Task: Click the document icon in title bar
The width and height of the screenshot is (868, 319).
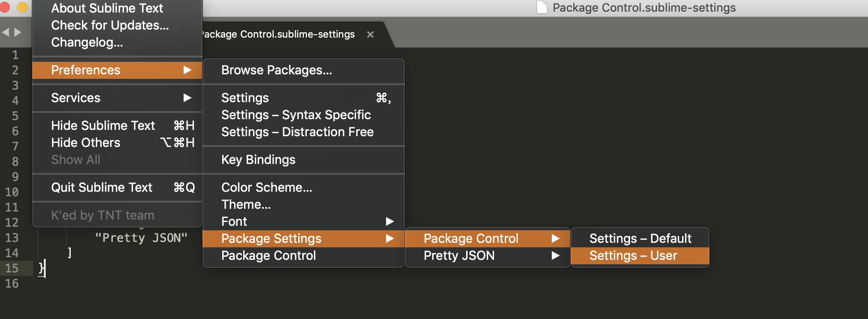Action: [541, 8]
